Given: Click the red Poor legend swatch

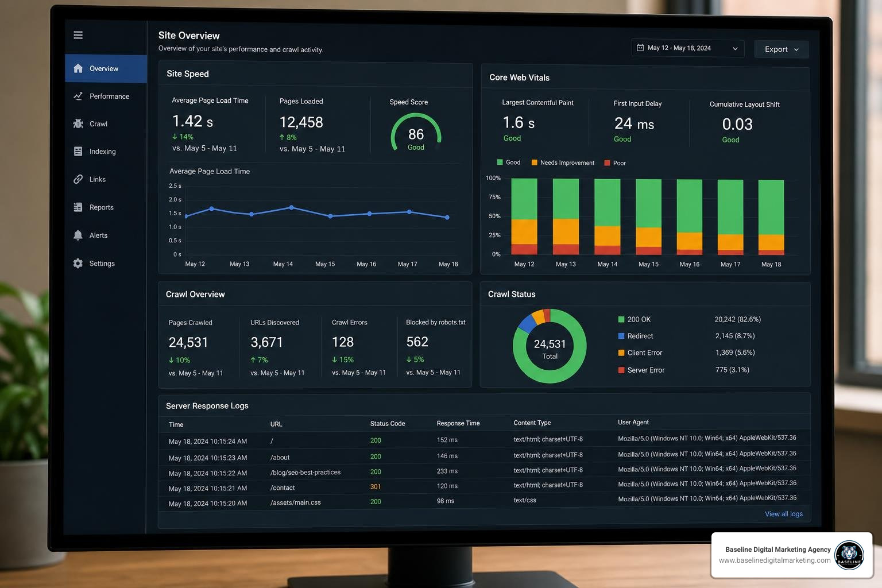Looking at the screenshot, I should 608,163.
